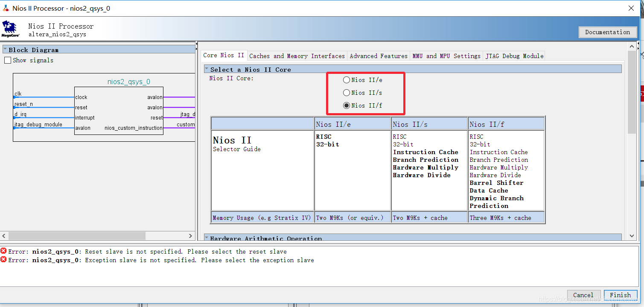Select the Nios II/f core radio button
Viewport: 644px width, 307px height.
(x=347, y=105)
